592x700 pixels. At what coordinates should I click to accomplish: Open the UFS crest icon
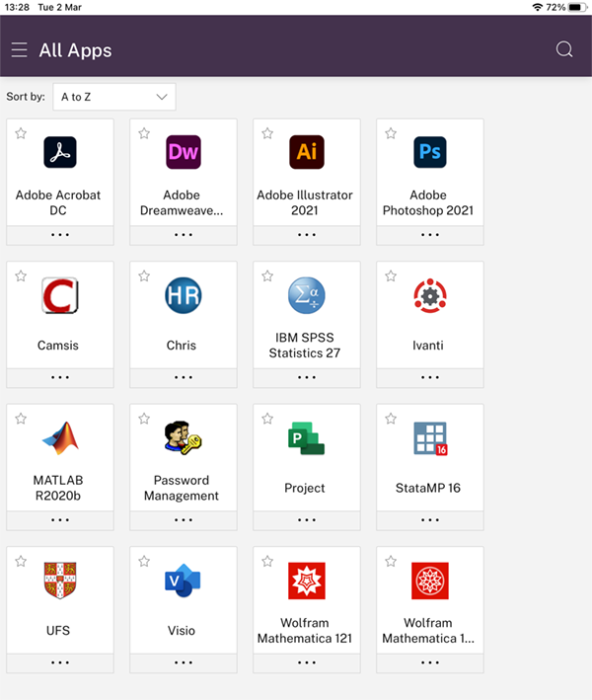[x=60, y=581]
